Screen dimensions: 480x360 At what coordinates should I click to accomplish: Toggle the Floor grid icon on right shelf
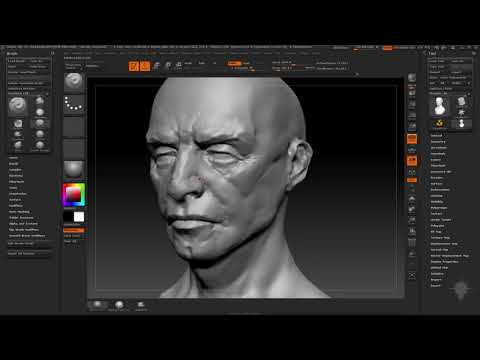[412, 150]
